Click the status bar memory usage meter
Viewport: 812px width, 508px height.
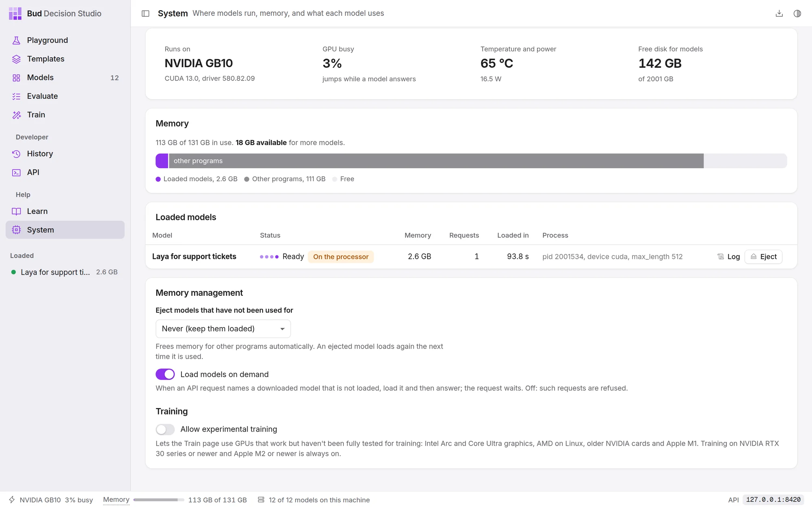(159, 500)
